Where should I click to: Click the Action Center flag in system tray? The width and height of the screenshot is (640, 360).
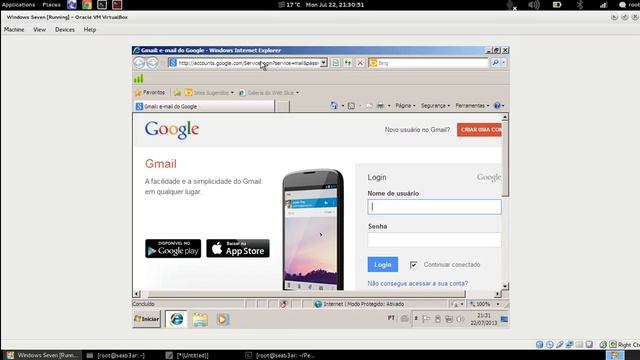tap(426, 319)
